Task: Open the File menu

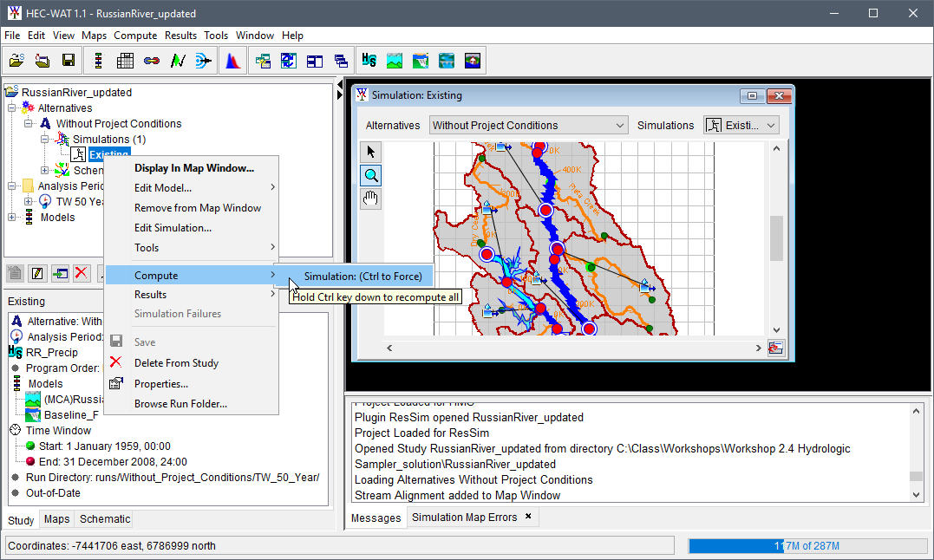Action: click(12, 36)
